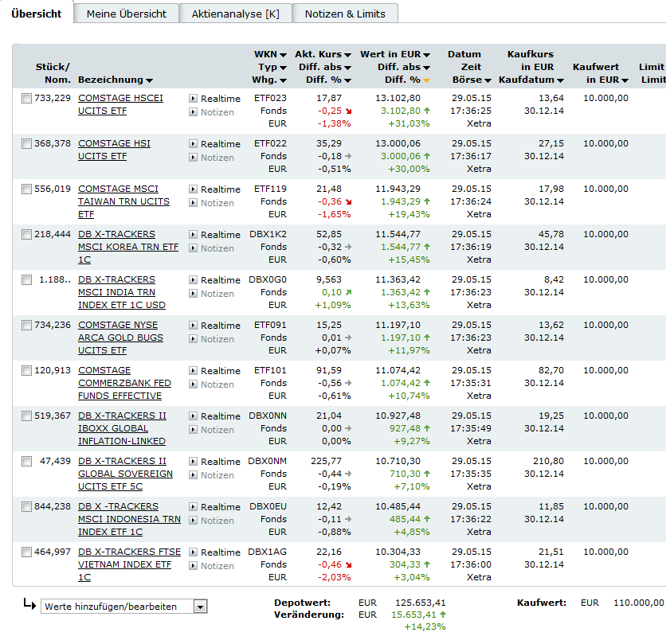Open Realtime icon for MSCI KOREA row
This screenshot has height=644, width=666.
coord(193,235)
